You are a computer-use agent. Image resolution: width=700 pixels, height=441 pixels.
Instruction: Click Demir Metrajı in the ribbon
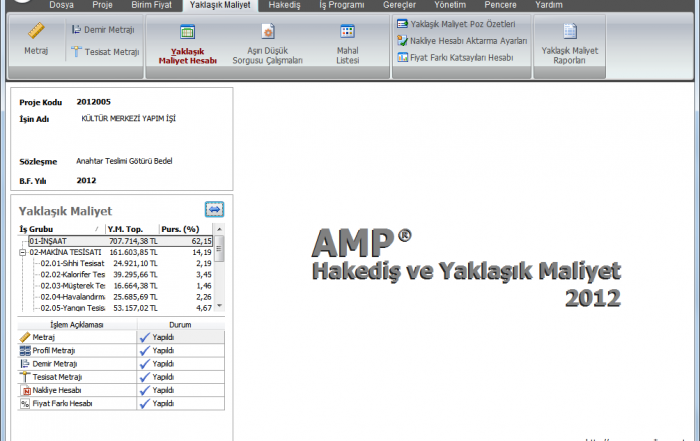103,30
